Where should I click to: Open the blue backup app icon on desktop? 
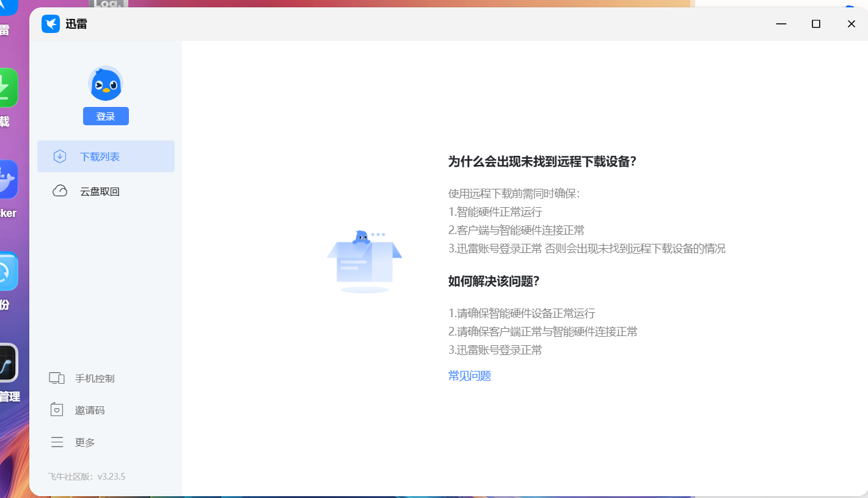click(7, 271)
